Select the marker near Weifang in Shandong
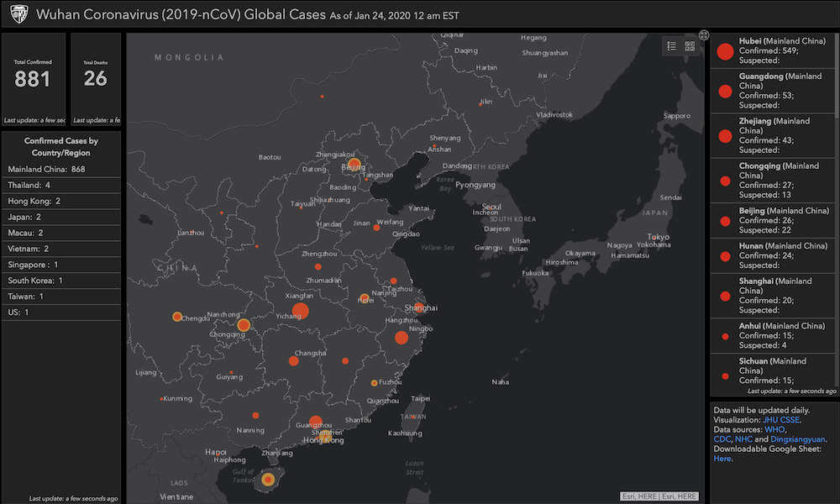 tap(376, 228)
